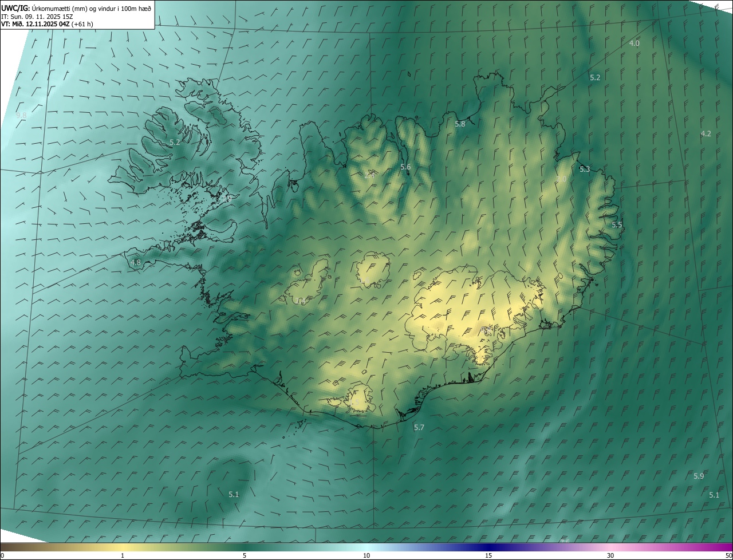Click the 5.9 value label on the map

coord(699,476)
